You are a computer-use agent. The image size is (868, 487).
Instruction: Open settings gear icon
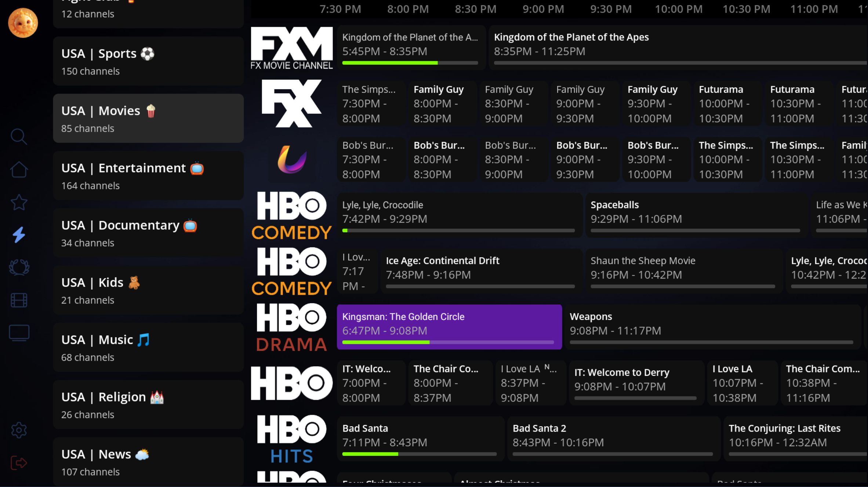click(19, 430)
